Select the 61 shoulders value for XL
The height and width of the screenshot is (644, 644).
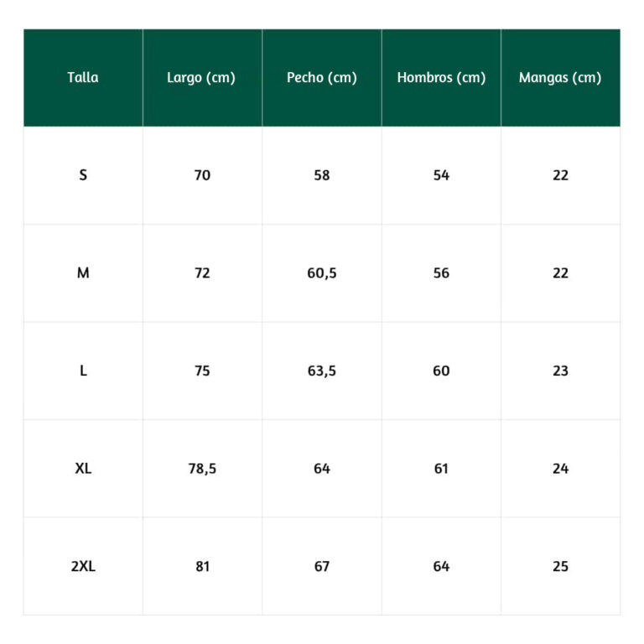point(441,469)
